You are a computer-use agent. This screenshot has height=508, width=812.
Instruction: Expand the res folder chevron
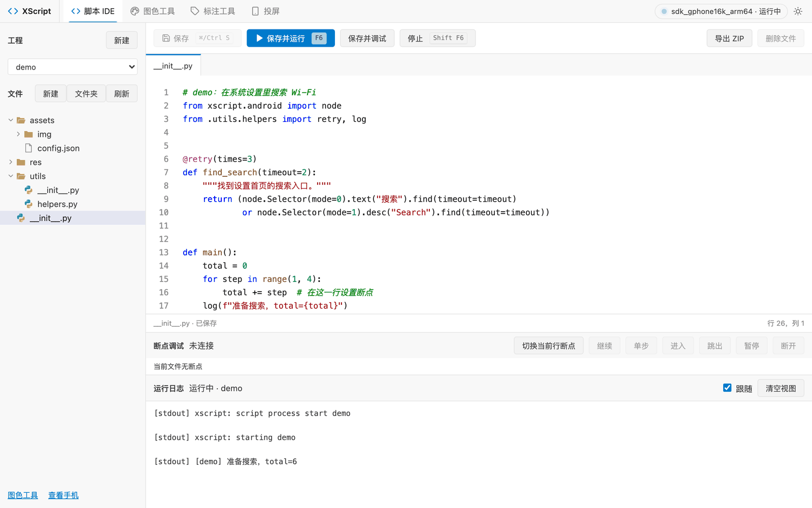click(x=11, y=162)
